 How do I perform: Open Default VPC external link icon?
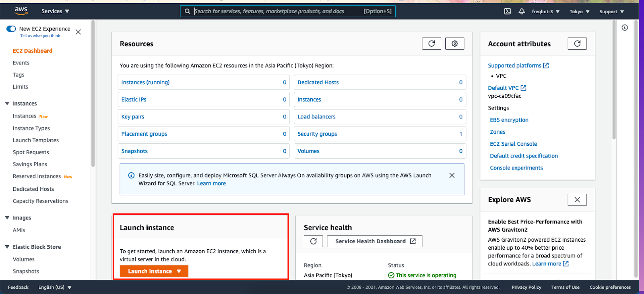[x=523, y=88]
